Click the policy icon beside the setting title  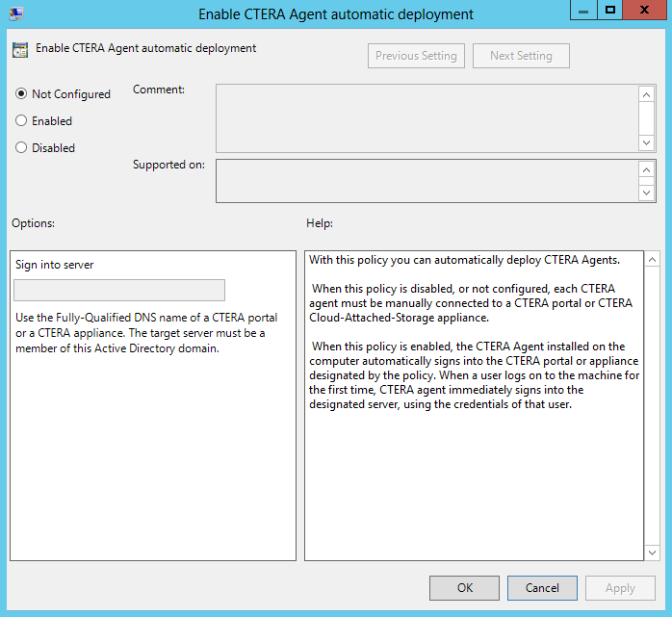(20, 49)
